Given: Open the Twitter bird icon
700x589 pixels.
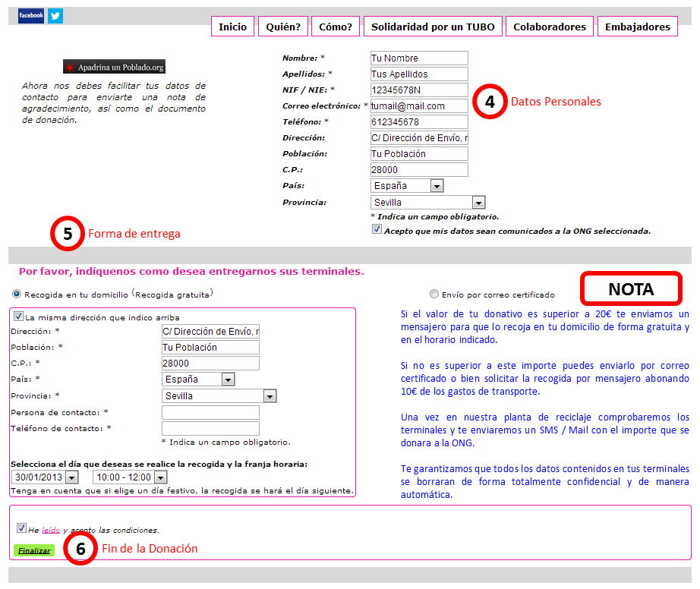Looking at the screenshot, I should pos(55,15).
